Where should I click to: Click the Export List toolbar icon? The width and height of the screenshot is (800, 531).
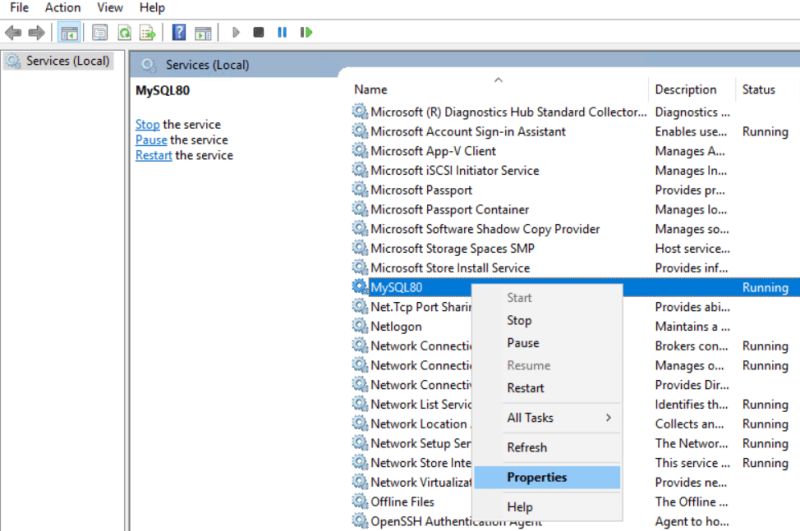point(147,33)
